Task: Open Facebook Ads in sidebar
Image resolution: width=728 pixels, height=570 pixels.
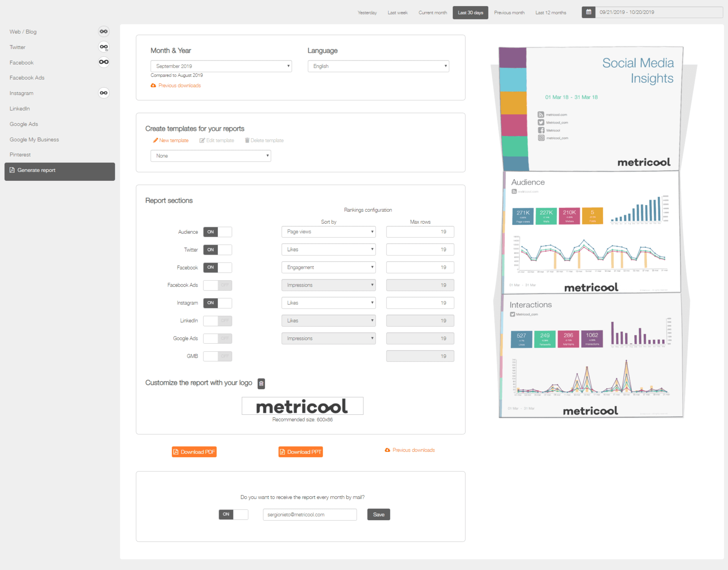Action: 27,78
